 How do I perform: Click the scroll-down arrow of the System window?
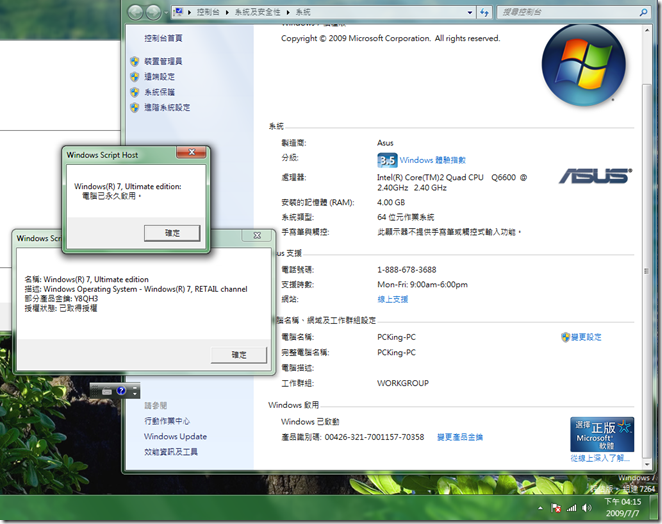click(x=646, y=464)
